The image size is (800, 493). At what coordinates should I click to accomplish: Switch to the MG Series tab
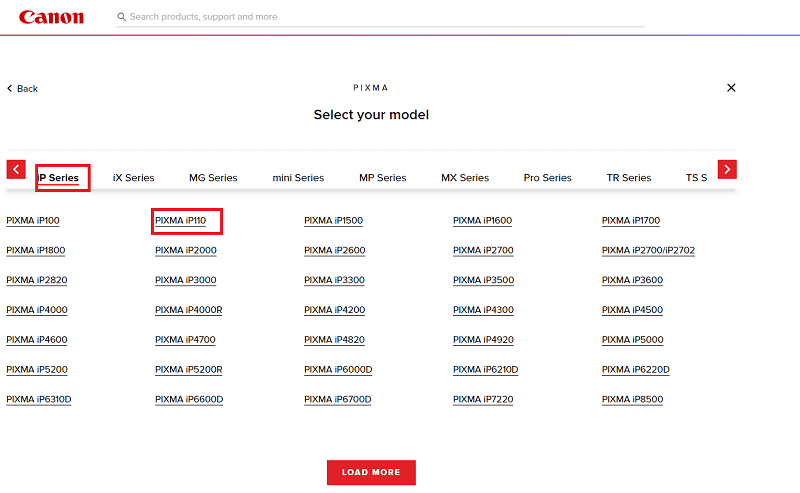point(213,178)
